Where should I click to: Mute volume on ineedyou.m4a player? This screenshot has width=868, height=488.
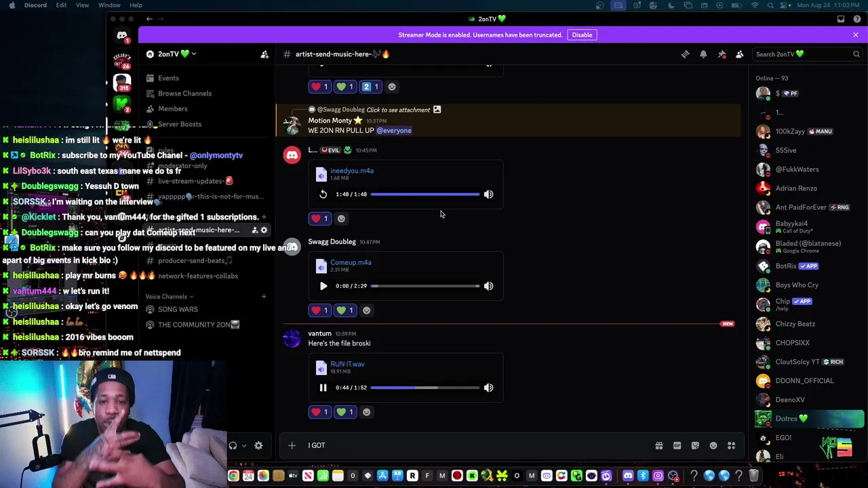tap(488, 195)
